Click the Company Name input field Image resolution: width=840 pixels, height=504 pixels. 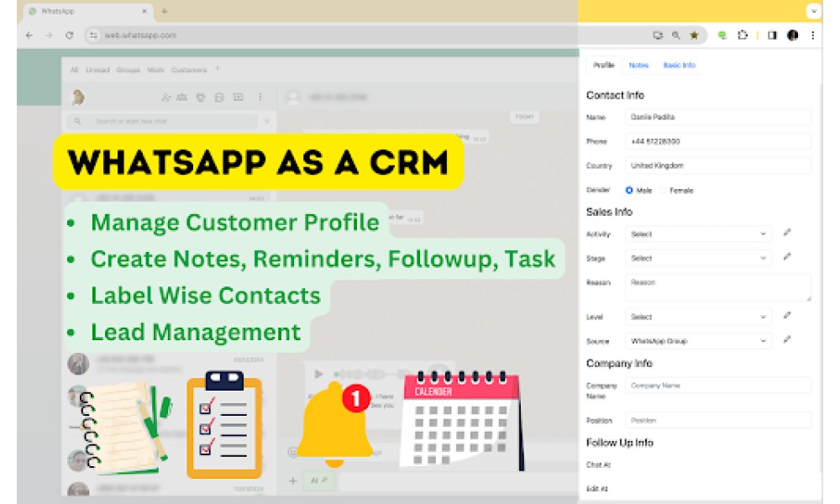[718, 386]
